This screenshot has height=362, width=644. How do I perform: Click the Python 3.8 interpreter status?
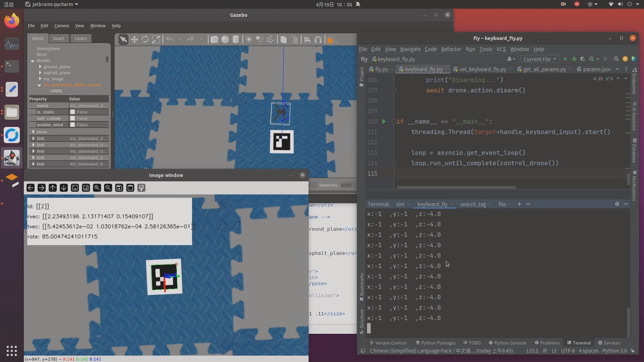[614, 351]
